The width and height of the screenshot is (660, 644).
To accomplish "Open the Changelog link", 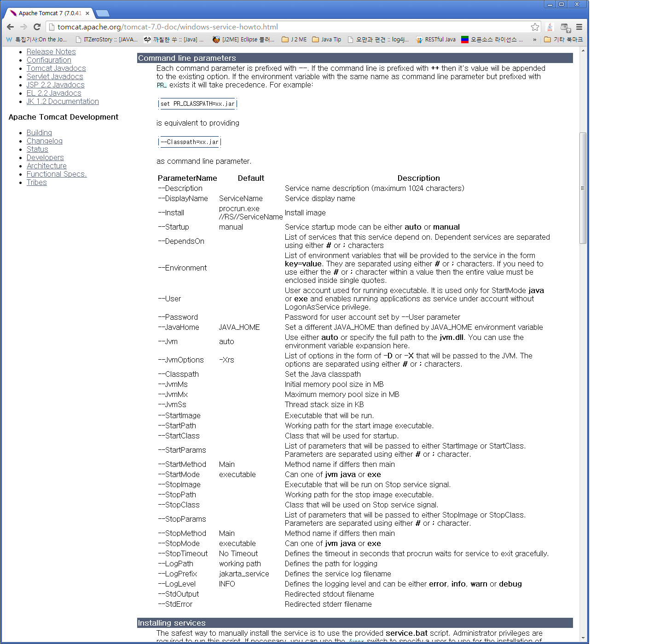I will click(x=45, y=141).
